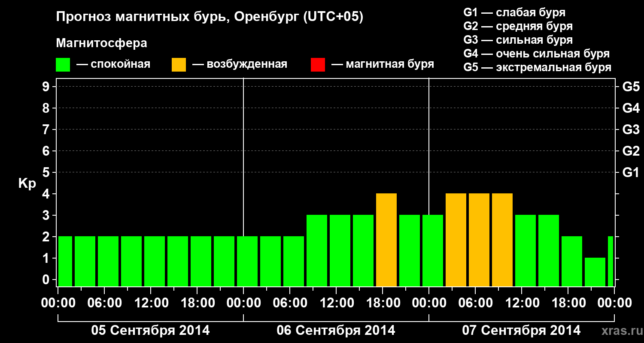Viewport: 644px width, 343px height.
Task: Click the Kp axis value '6'
Action: 47,151
